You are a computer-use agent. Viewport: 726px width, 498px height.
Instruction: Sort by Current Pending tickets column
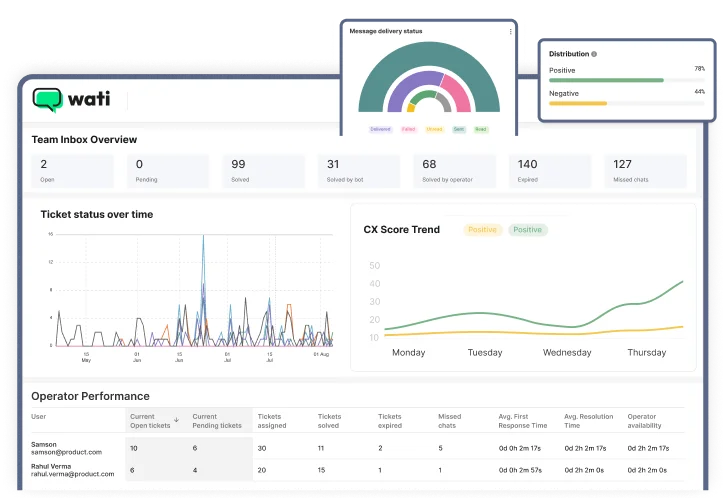(x=217, y=420)
